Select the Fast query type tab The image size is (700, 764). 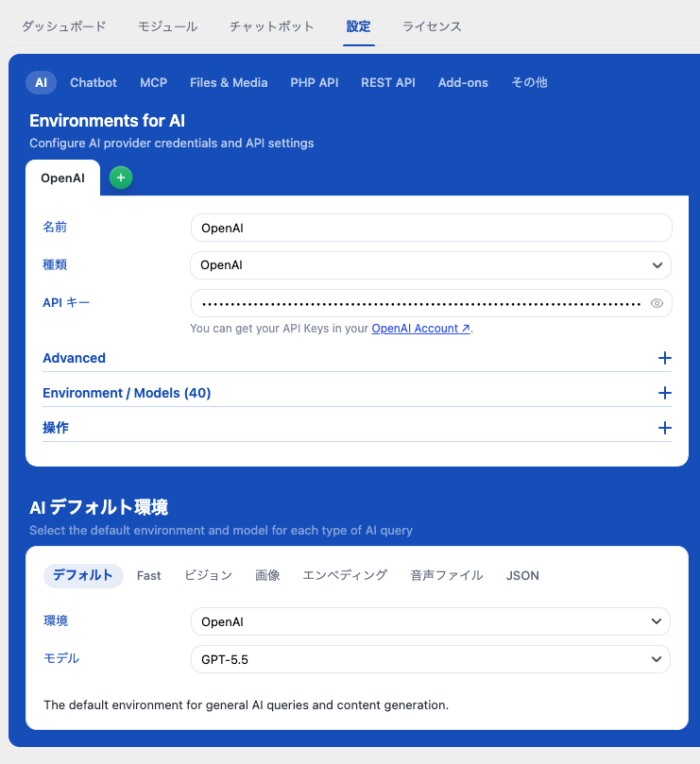coord(148,576)
